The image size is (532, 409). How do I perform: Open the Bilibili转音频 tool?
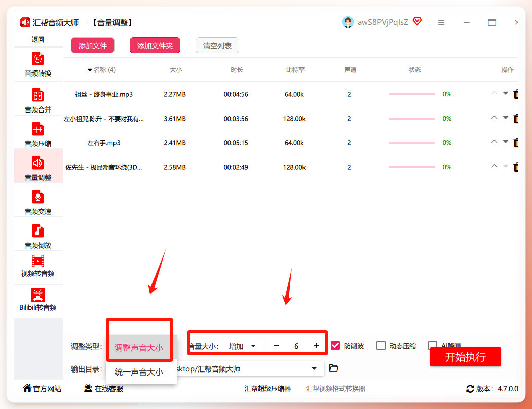coord(38,300)
